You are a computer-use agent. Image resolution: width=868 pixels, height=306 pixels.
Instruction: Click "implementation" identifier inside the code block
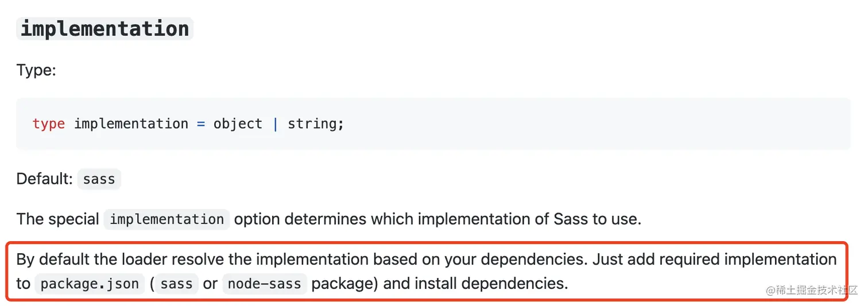(131, 124)
